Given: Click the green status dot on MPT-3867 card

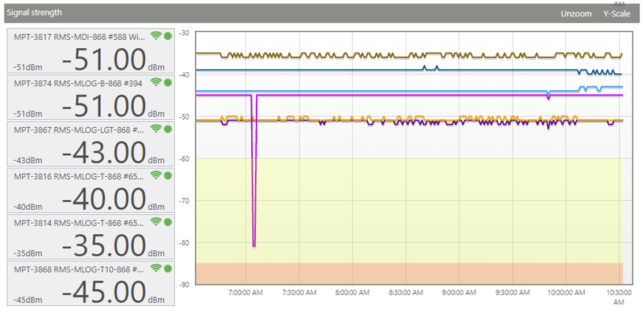Looking at the screenshot, I should click(167, 129).
